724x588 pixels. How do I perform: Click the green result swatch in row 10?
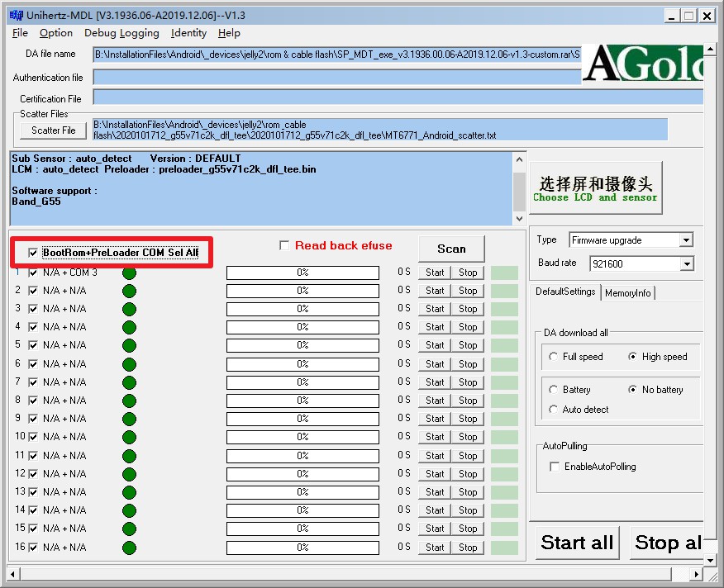coord(504,437)
